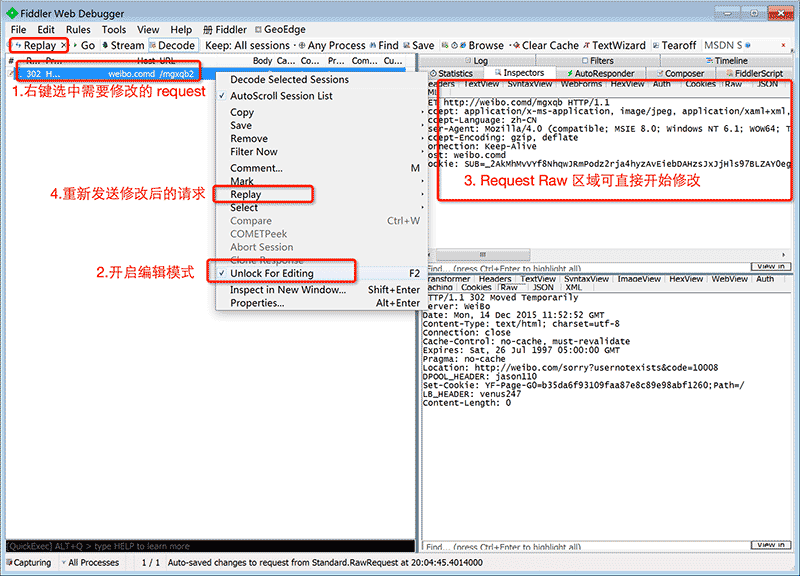Open the All Processes filter in status bar
The width and height of the screenshot is (800, 576).
(x=91, y=563)
